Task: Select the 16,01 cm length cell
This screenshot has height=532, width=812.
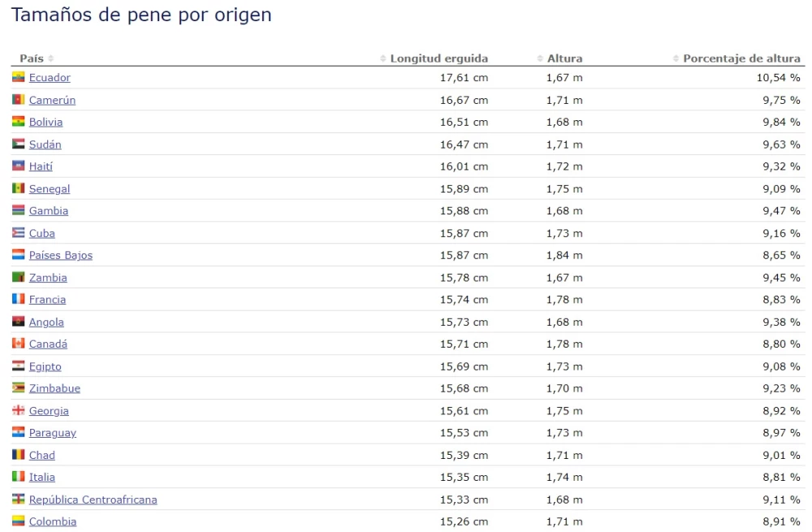Action: tap(464, 167)
